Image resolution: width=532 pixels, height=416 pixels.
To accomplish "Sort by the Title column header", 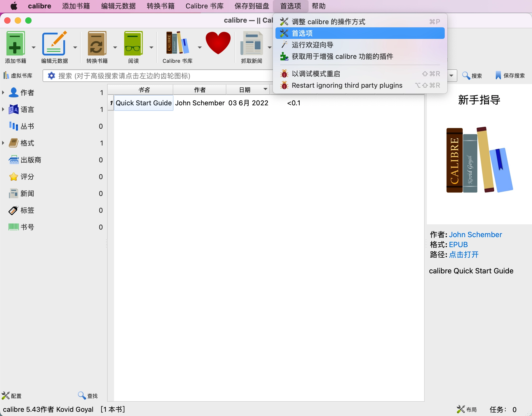I will [x=144, y=90].
